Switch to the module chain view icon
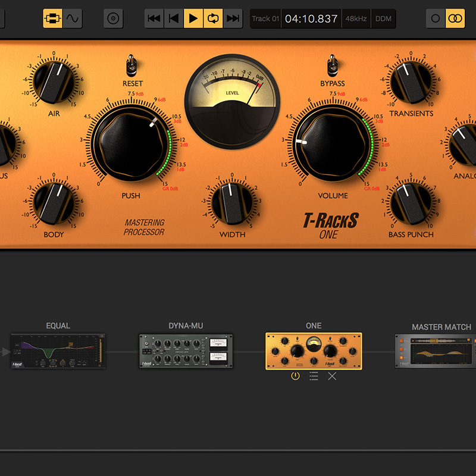 [x=53, y=18]
